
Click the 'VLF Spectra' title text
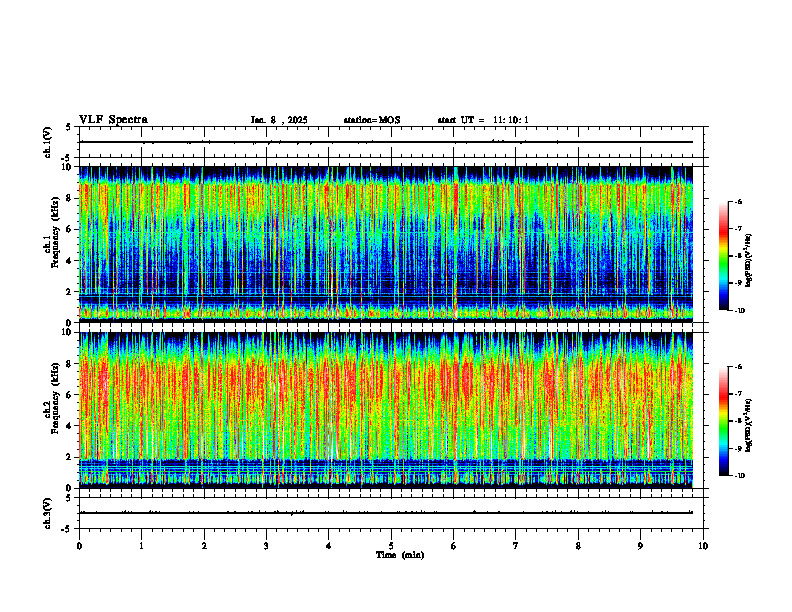point(113,120)
